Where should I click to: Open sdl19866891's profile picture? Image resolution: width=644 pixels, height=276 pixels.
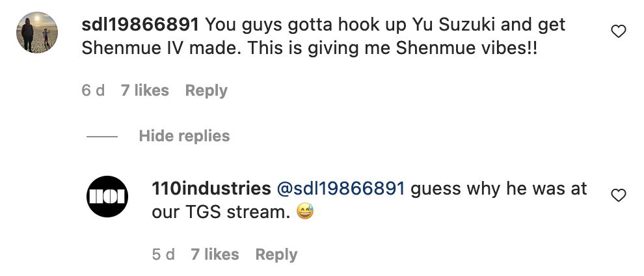click(37, 32)
